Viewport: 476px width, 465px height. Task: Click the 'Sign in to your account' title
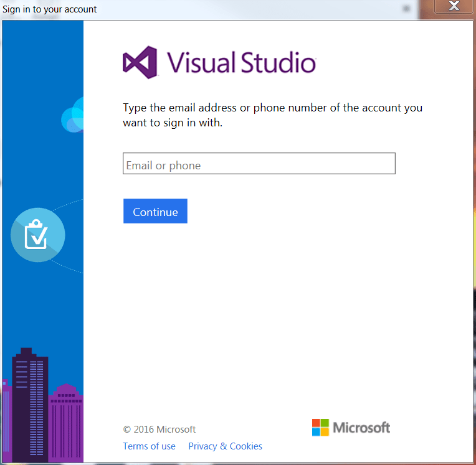(x=50, y=9)
